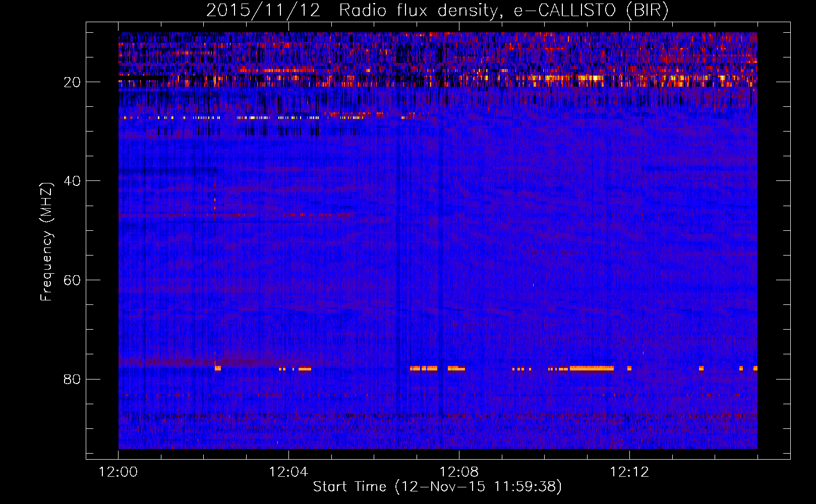Click the 12:00 time tick label
The height and width of the screenshot is (504, 816).
119,472
